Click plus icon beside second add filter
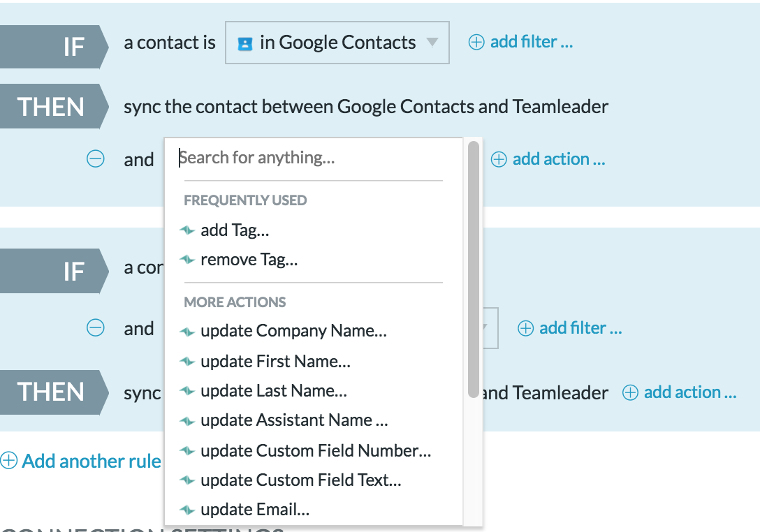Image resolution: width=760 pixels, height=532 pixels. point(526,329)
